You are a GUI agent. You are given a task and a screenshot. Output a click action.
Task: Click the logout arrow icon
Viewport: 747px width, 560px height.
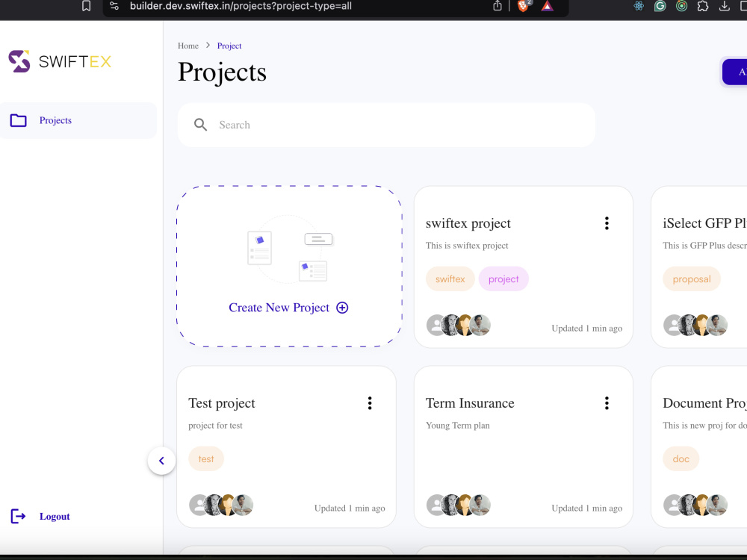pos(18,516)
